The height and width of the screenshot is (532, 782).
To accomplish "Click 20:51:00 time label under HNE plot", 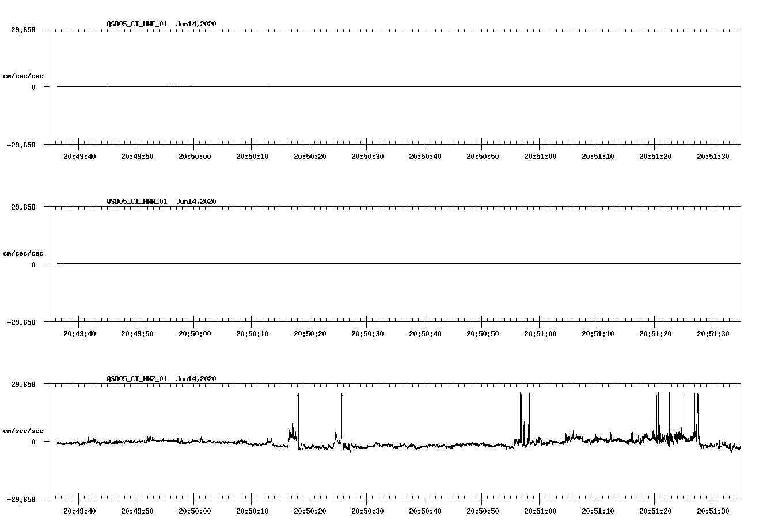I will click(540, 156).
